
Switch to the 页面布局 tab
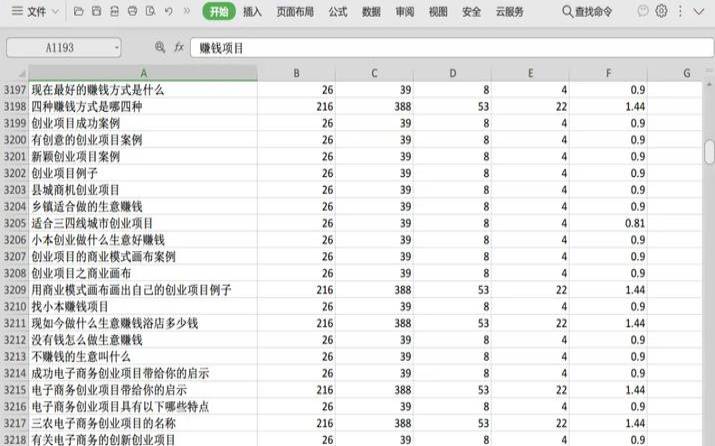click(x=295, y=12)
